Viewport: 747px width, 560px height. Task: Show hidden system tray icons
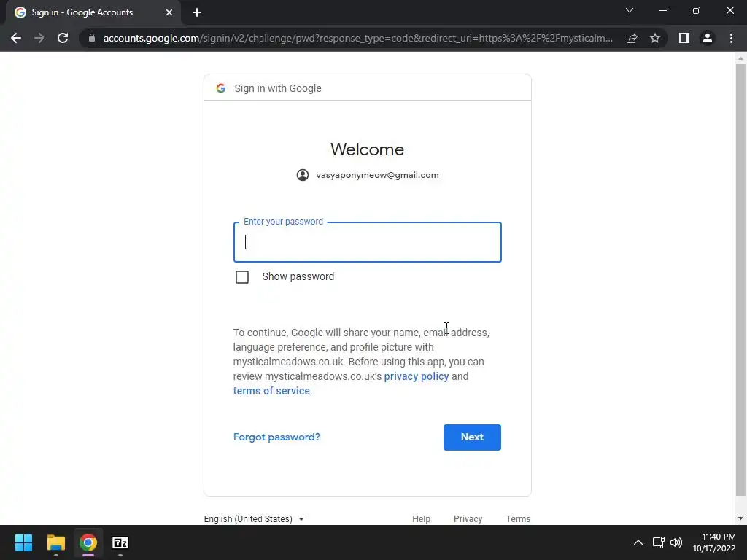[638, 542]
